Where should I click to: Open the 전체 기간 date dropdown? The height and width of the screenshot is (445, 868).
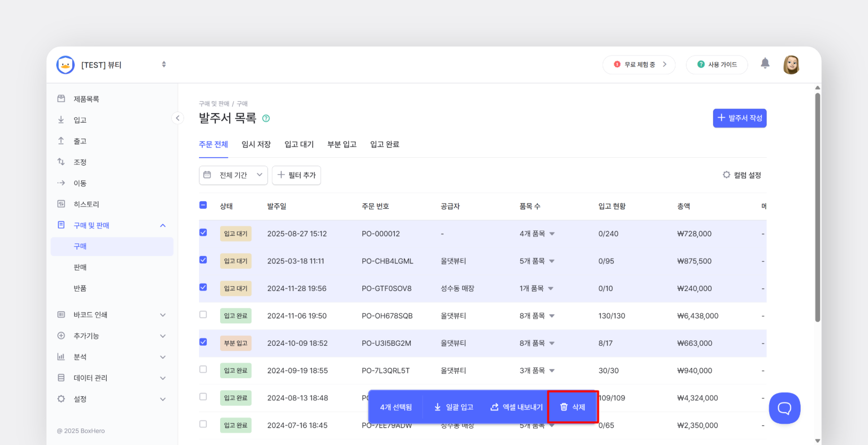pyautogui.click(x=233, y=175)
